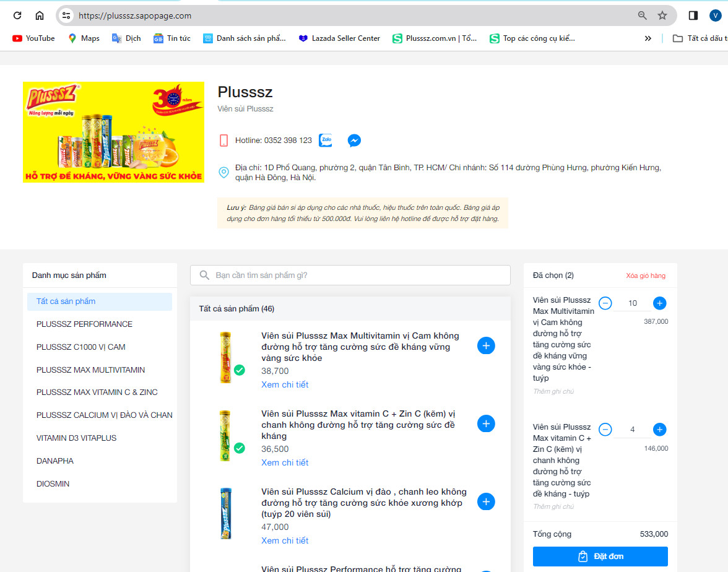The width and height of the screenshot is (728, 572).
Task: Open the Danh sách sản phẩ... bookmark
Action: pyautogui.click(x=244, y=38)
